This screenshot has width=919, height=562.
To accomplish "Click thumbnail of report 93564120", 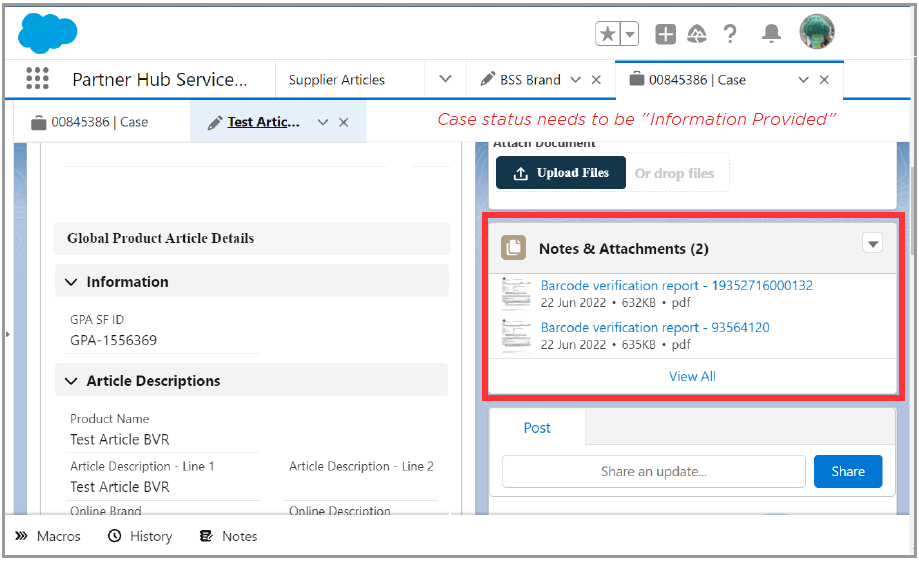I will [516, 336].
